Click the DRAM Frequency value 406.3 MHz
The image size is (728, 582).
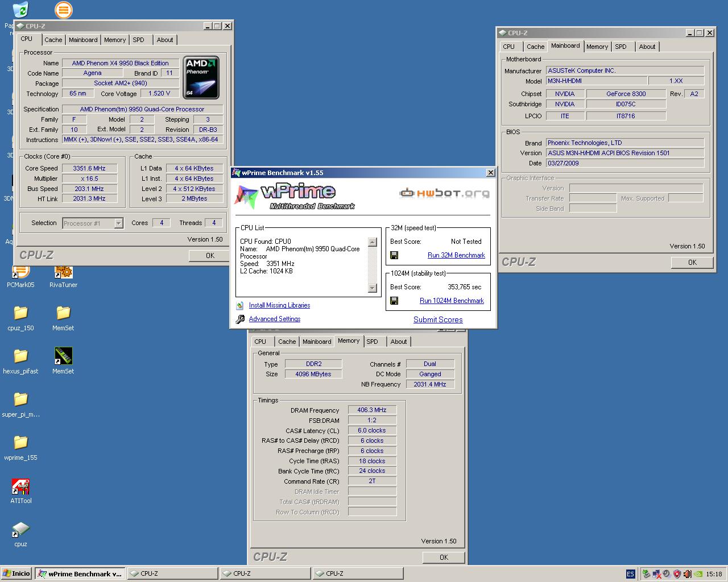click(372, 410)
